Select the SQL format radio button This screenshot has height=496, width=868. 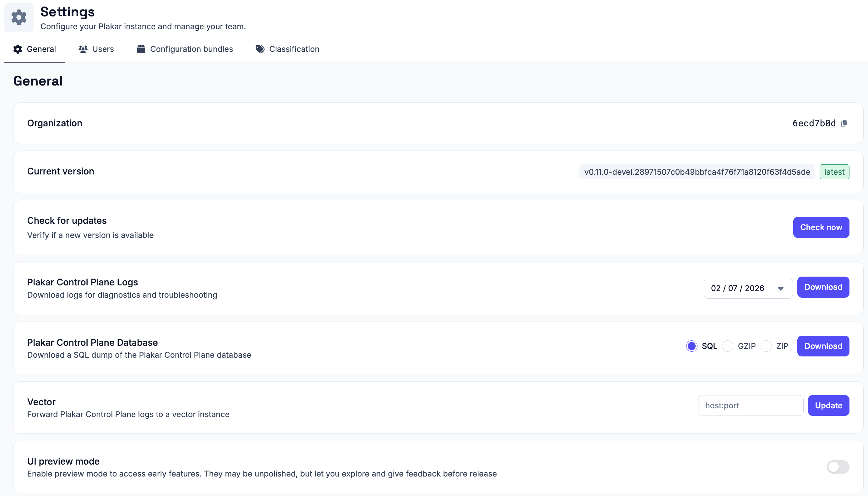click(692, 346)
